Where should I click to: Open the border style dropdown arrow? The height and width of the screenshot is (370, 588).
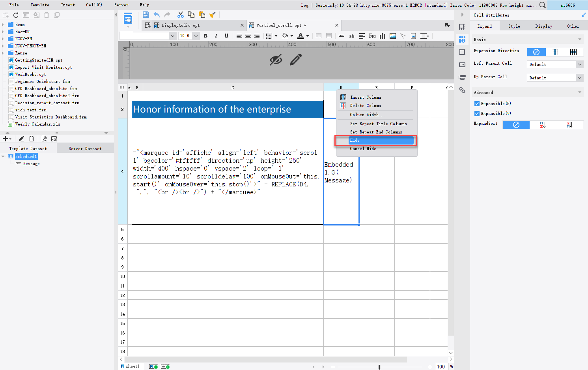click(276, 36)
